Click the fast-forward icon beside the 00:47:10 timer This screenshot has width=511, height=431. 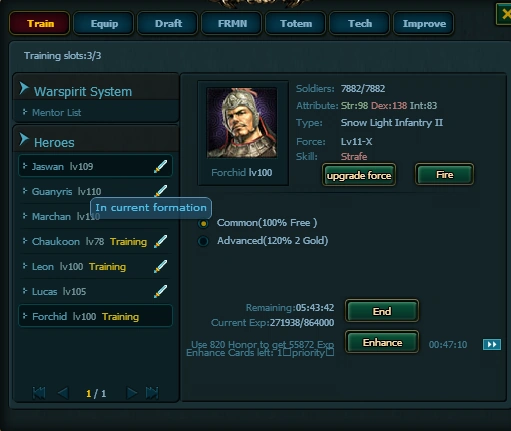point(492,344)
